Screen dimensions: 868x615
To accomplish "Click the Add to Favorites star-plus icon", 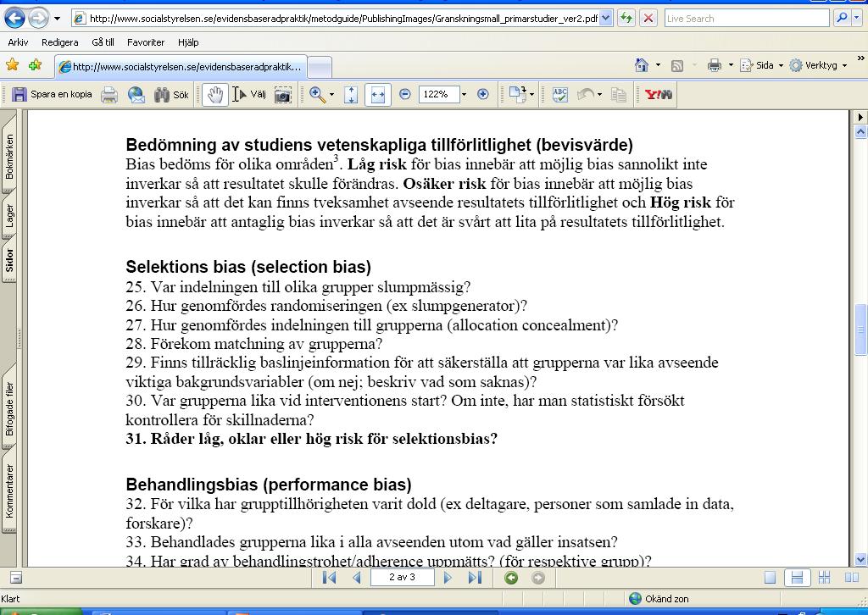I will [x=35, y=65].
